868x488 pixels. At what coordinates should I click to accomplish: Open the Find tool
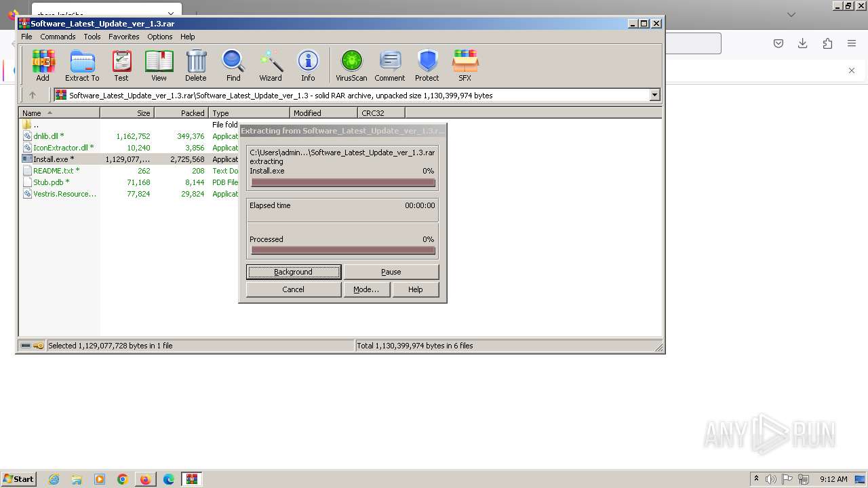233,66
